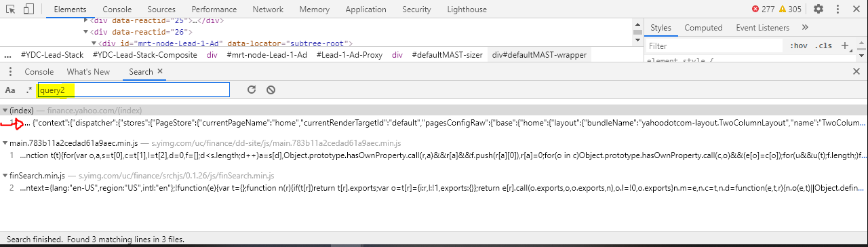
Task: Toggle :hov element state panel
Action: tap(799, 46)
